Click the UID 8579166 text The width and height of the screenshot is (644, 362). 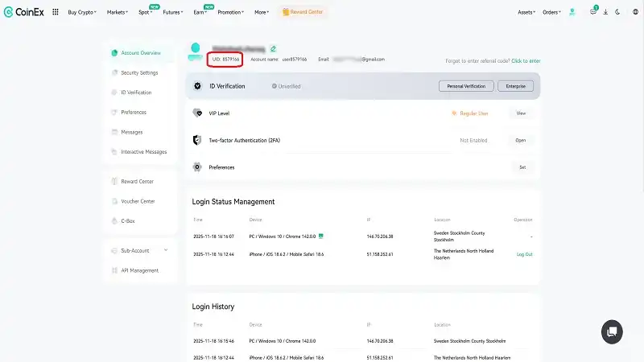(225, 59)
